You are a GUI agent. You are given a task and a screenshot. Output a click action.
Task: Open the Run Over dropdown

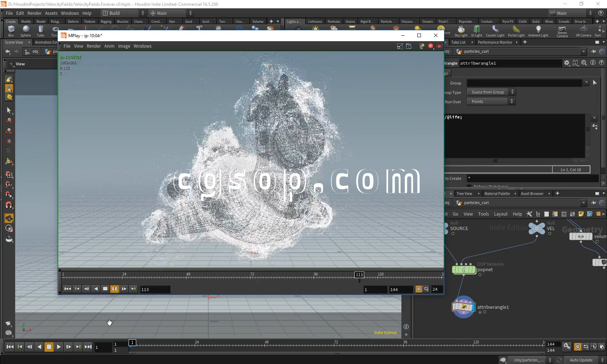(x=491, y=101)
